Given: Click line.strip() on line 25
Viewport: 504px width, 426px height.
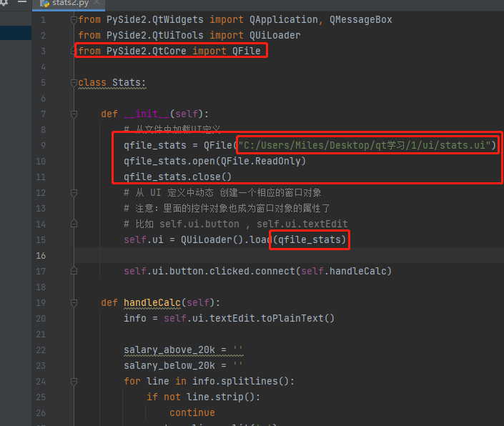Looking at the screenshot, I should (x=220, y=397).
